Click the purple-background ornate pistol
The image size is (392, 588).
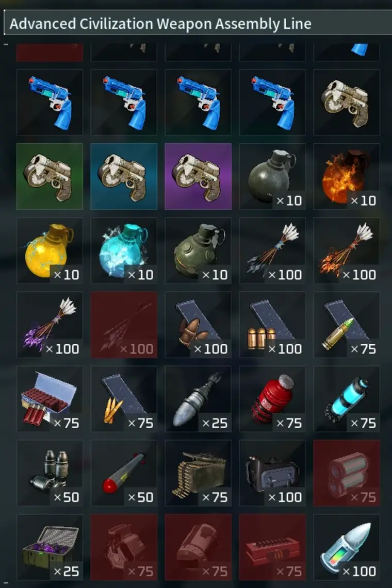[x=198, y=176]
